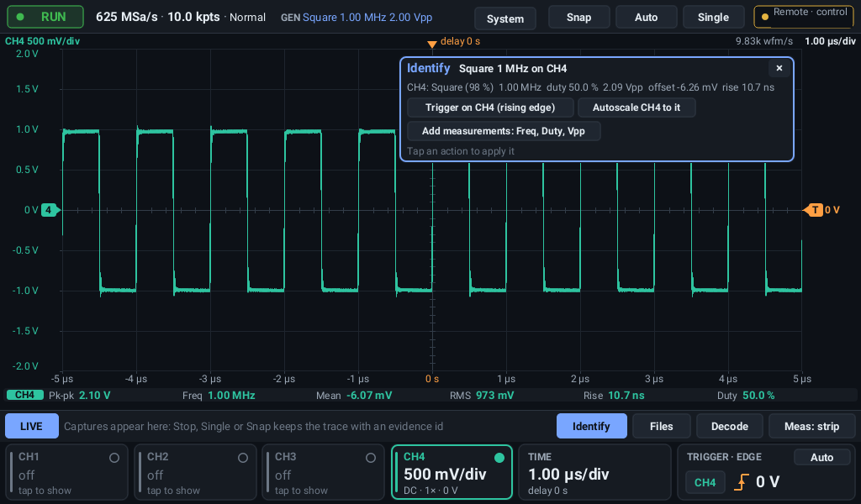Click the 1.00 µs/div readout at top right
The height and width of the screenshot is (504, 861).
click(830, 41)
